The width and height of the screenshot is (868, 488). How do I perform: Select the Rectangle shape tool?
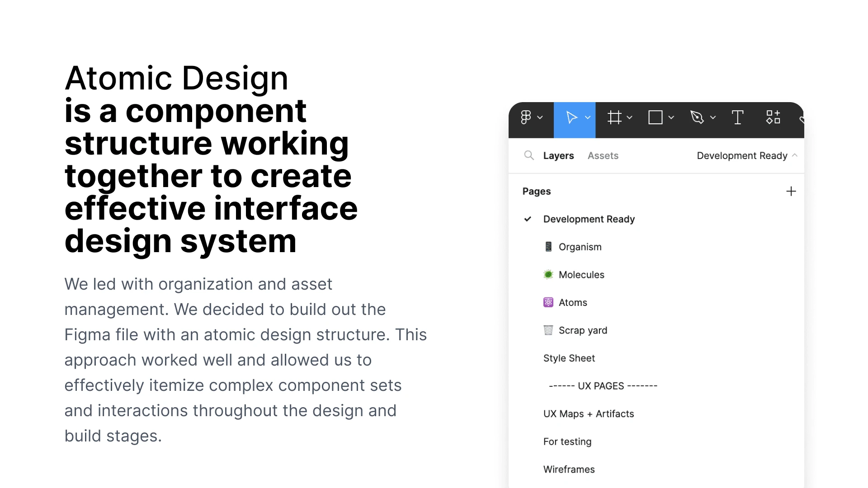(655, 117)
